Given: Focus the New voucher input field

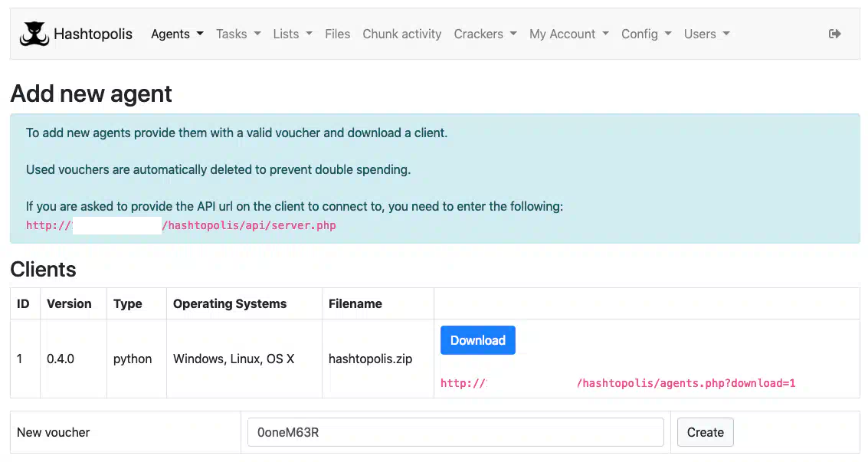Looking at the screenshot, I should click(x=456, y=432).
